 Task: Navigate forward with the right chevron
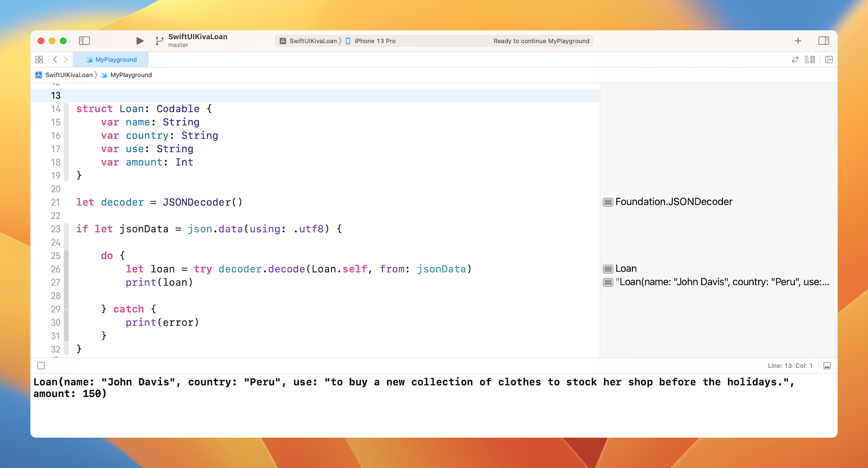pos(66,59)
